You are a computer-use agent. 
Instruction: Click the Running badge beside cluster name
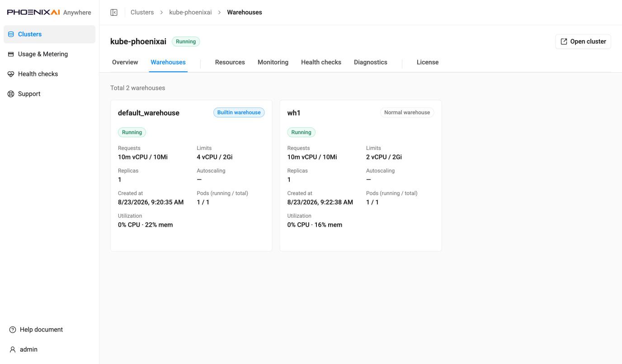(186, 42)
